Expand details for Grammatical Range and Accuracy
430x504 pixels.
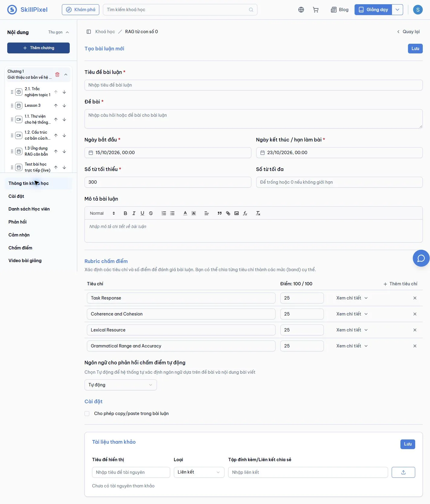tap(352, 346)
